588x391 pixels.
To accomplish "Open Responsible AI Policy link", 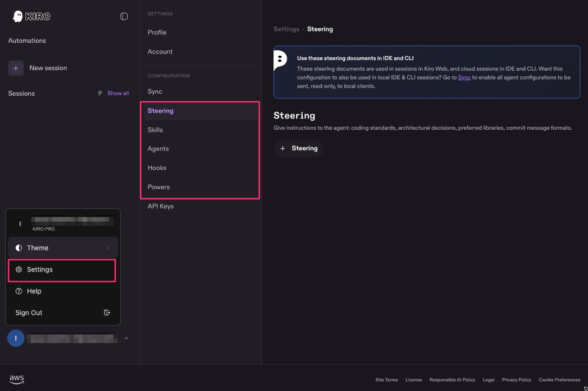I will click(x=452, y=380).
